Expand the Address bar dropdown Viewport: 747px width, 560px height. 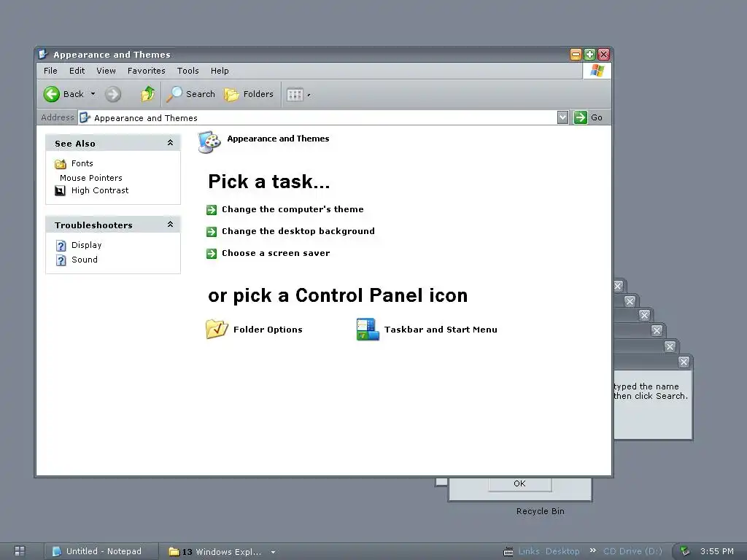(x=562, y=117)
